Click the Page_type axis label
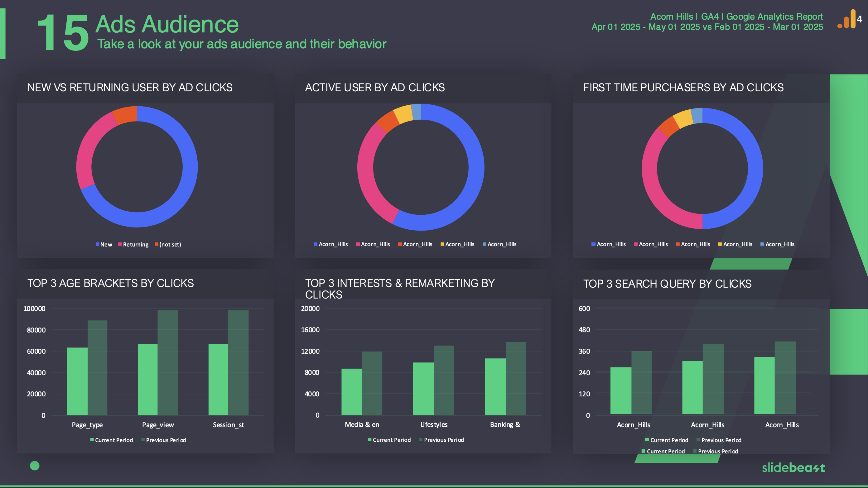The height and width of the screenshot is (488, 868). pyautogui.click(x=87, y=425)
